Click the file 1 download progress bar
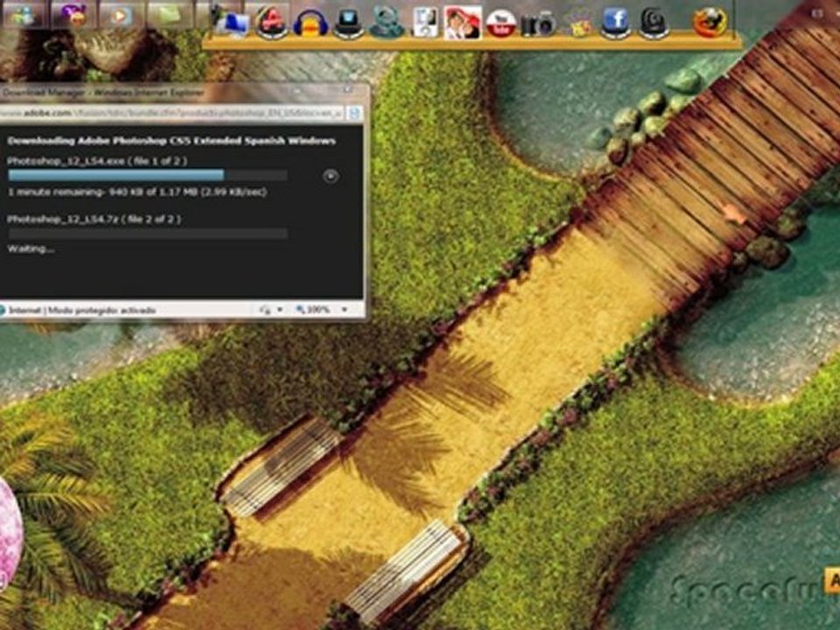840x630 pixels. pos(148,176)
